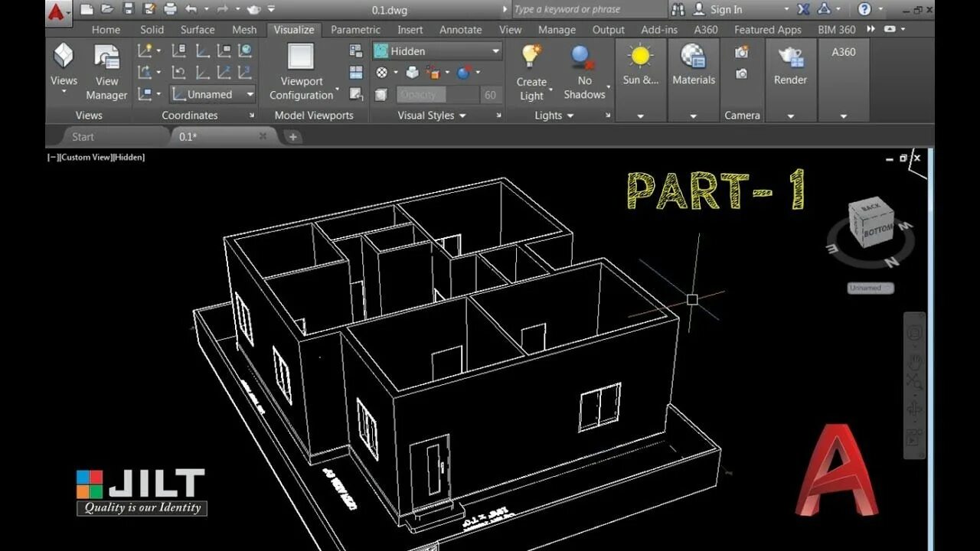980x551 pixels.
Task: Open the Hidden visual style dropdown
Action: (x=437, y=51)
